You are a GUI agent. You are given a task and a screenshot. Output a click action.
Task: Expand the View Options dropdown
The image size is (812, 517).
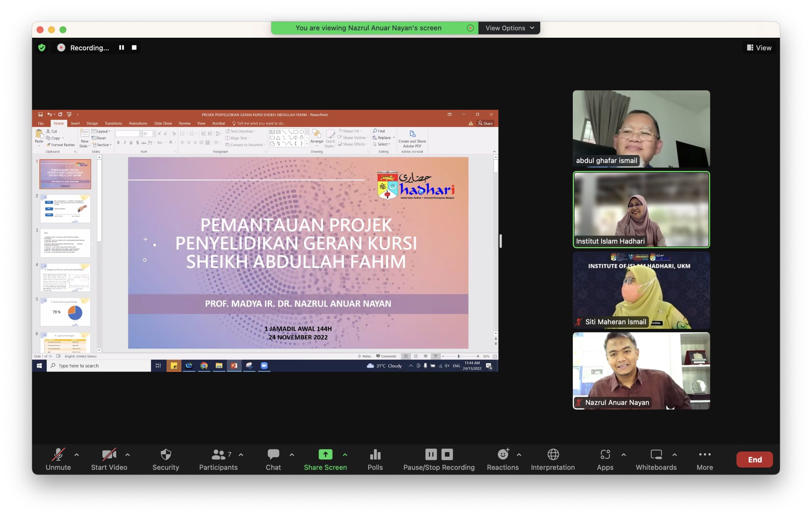(x=509, y=28)
